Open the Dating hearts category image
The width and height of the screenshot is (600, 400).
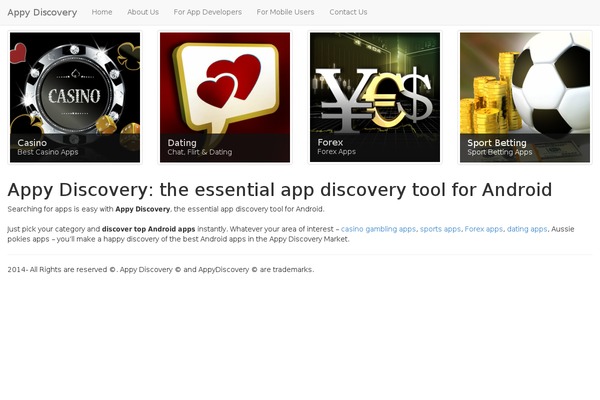point(225,97)
